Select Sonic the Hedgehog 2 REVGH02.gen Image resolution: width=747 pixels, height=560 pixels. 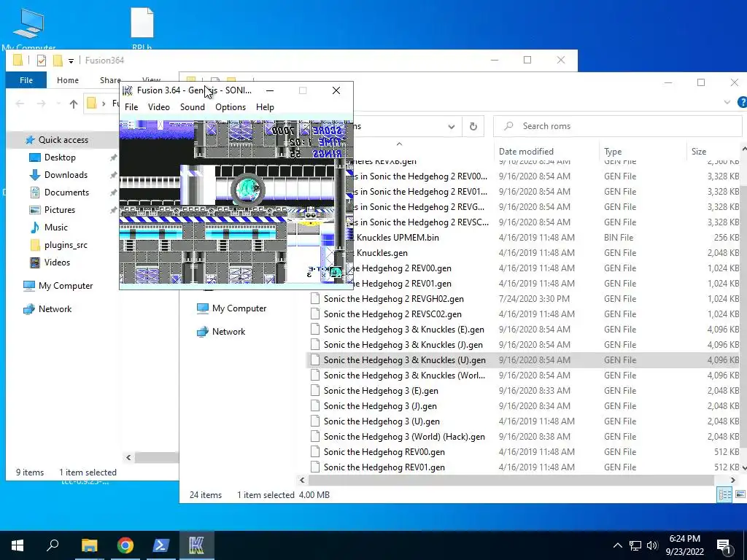click(393, 299)
